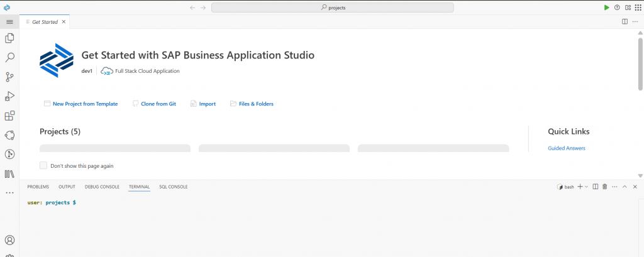Open the Explorer view in activity bar

[9, 38]
